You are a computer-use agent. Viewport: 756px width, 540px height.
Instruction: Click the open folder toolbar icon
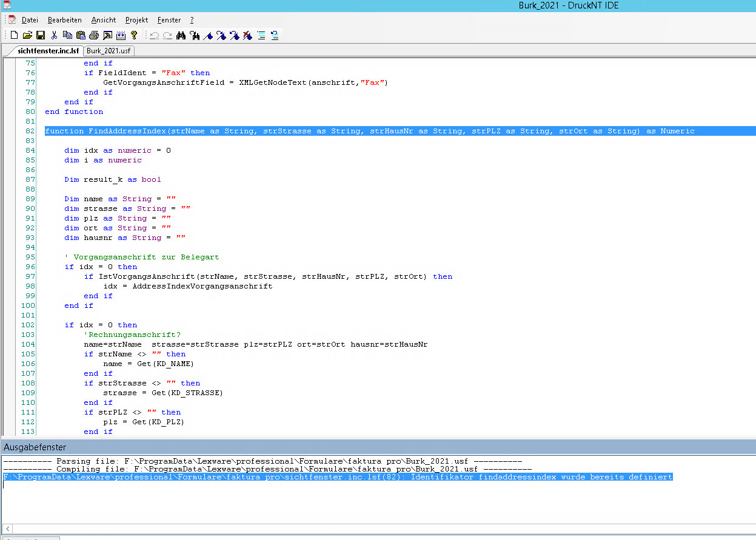(27, 35)
